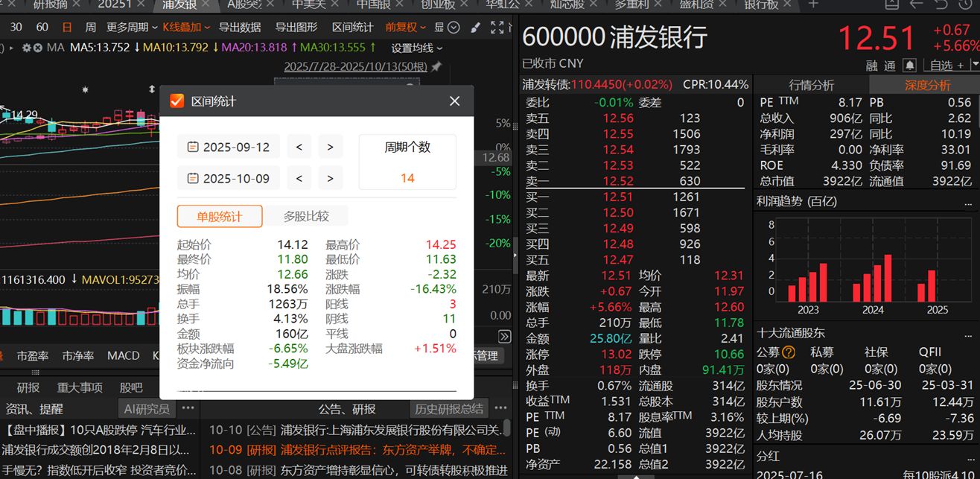Select the drawing brush tool icon
This screenshot has width=980, height=479.
click(x=475, y=28)
